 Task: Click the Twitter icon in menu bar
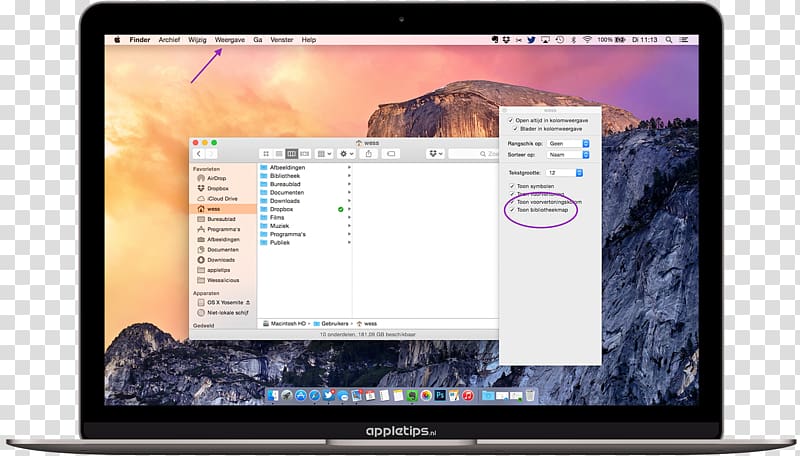point(531,40)
